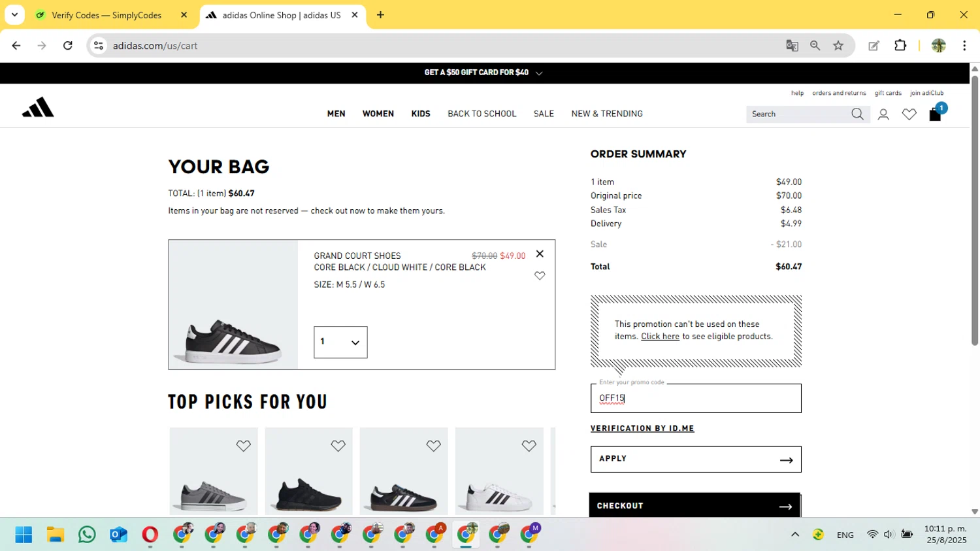
Task: Open the search magnifier icon
Action: pos(857,114)
